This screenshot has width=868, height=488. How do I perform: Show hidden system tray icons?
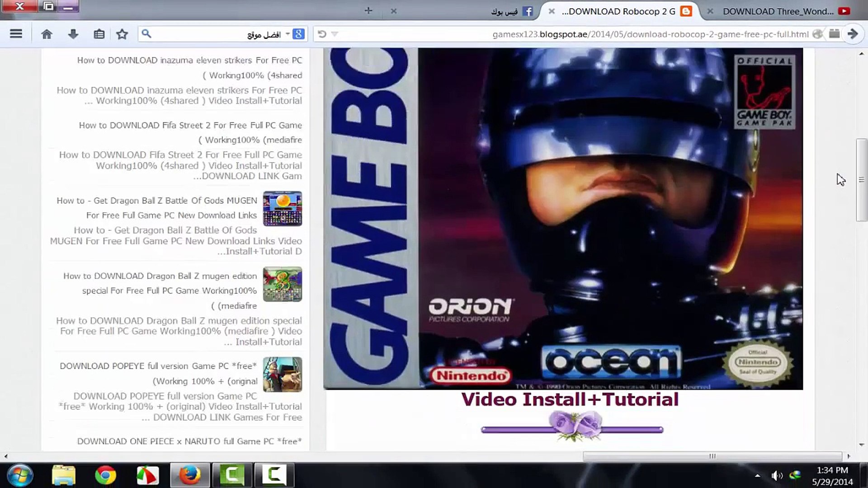[757, 475]
